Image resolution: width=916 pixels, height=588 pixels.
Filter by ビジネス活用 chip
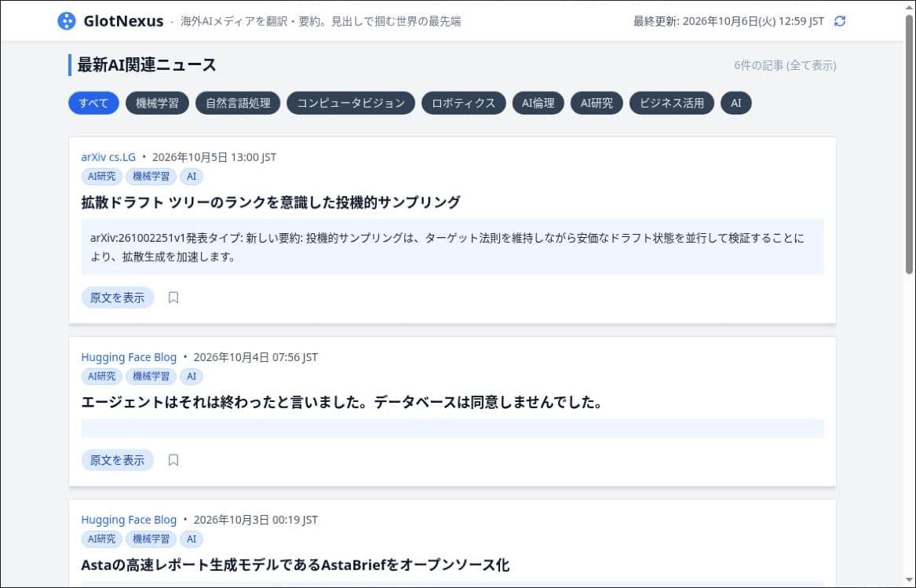(x=672, y=103)
